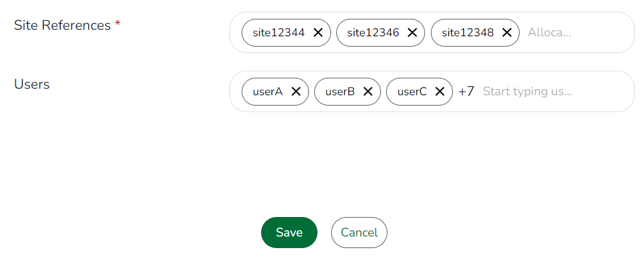Remove userA with its X icon
Screen dimensions: 644x263
pos(296,91)
